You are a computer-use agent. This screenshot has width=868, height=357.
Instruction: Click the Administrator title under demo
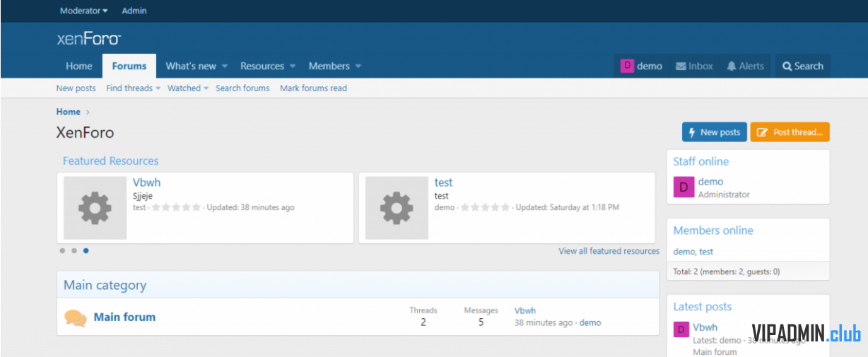[725, 194]
